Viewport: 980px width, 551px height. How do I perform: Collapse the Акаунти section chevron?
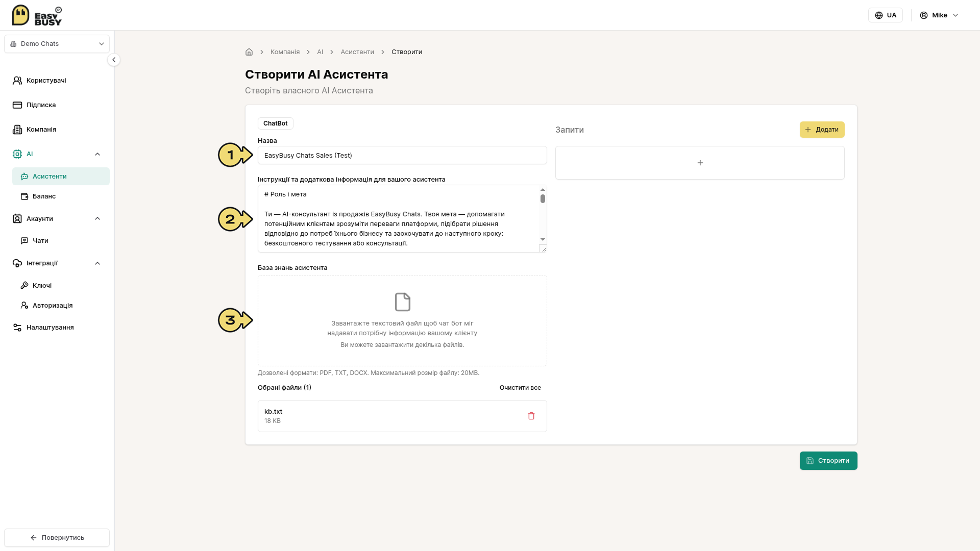tap(97, 219)
